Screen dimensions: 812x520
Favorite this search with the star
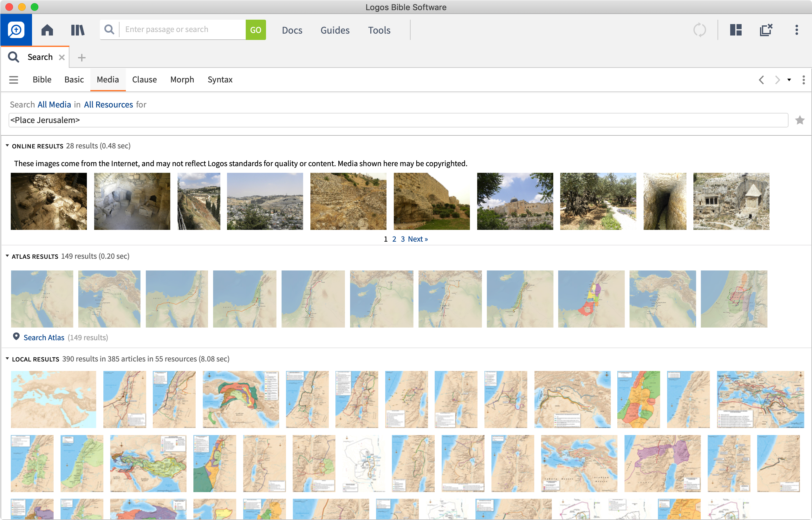(800, 120)
